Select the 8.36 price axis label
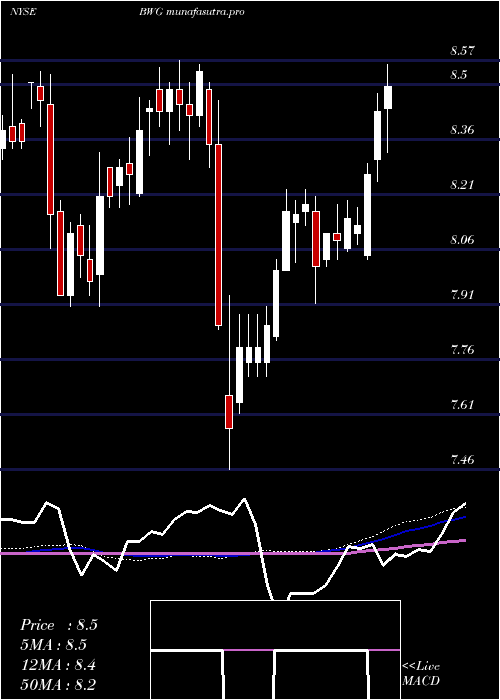This screenshot has width=500, height=700. coord(462,130)
